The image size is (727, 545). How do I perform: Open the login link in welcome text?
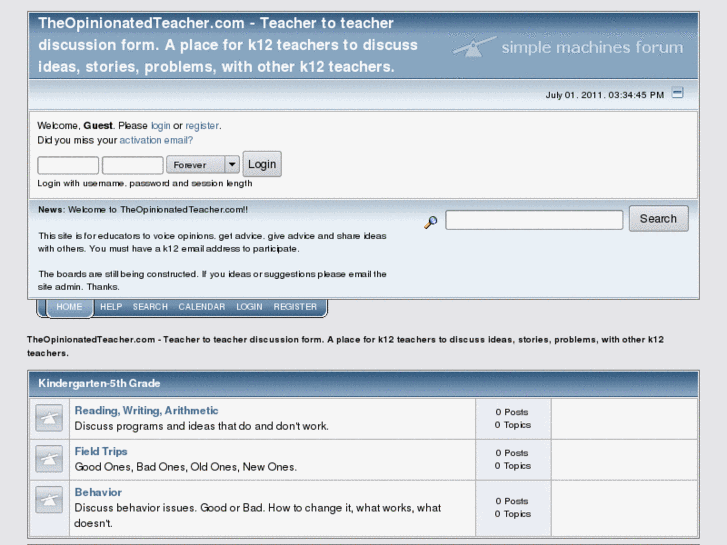(x=160, y=126)
